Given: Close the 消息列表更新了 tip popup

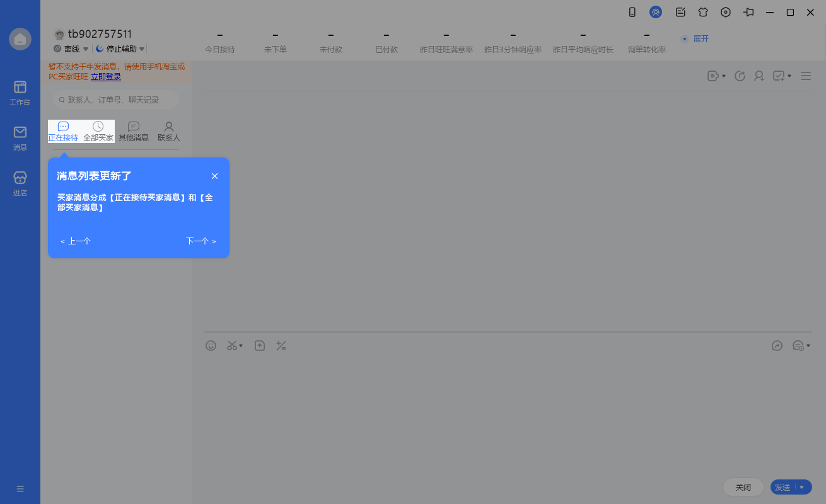Looking at the screenshot, I should (215, 176).
